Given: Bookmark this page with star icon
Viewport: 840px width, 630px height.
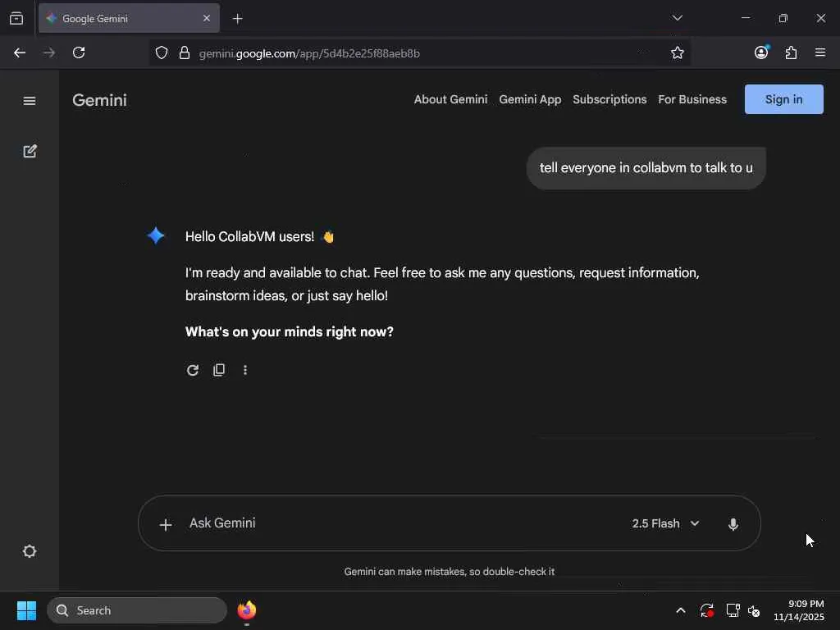Looking at the screenshot, I should 677,52.
